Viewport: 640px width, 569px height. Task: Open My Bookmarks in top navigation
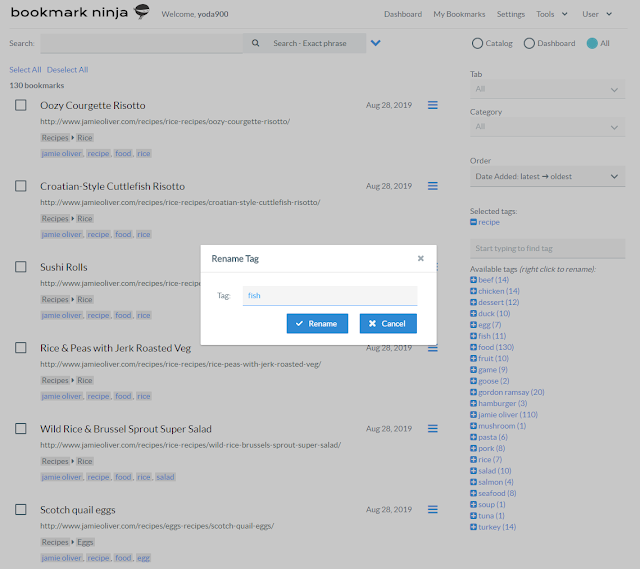(459, 14)
